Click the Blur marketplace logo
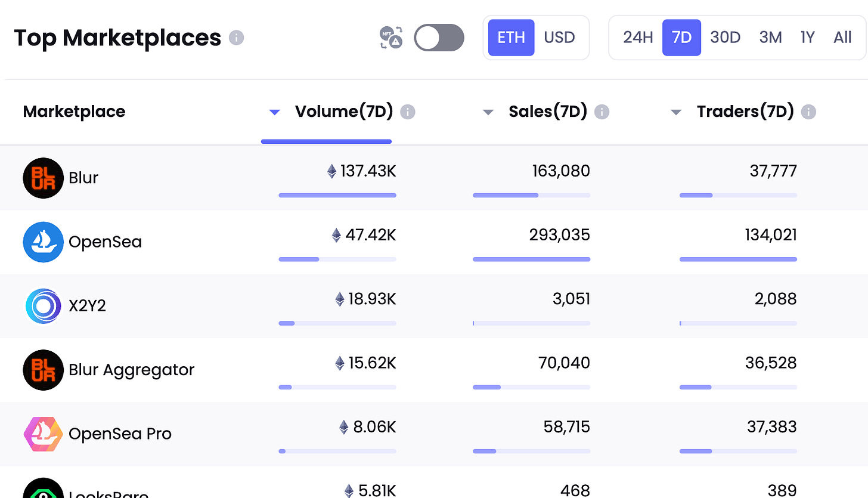This screenshot has width=868, height=498. [43, 178]
